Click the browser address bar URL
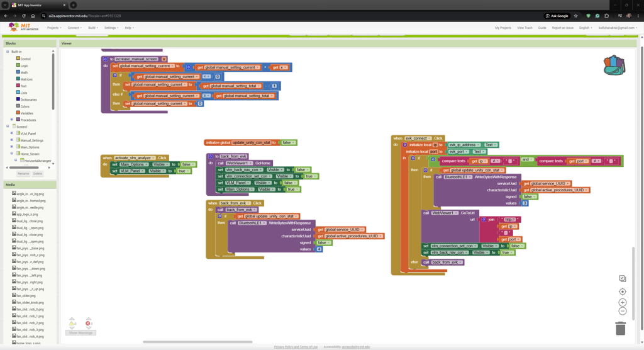 pos(85,16)
